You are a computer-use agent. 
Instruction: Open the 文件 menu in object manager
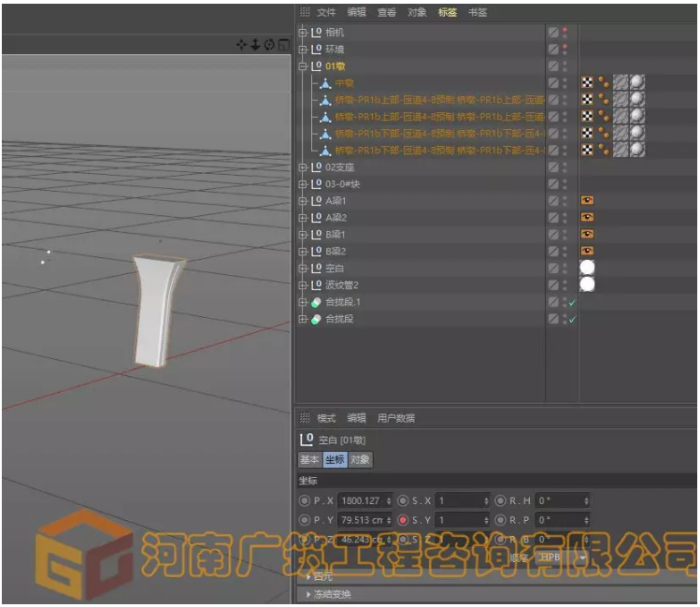(x=326, y=12)
